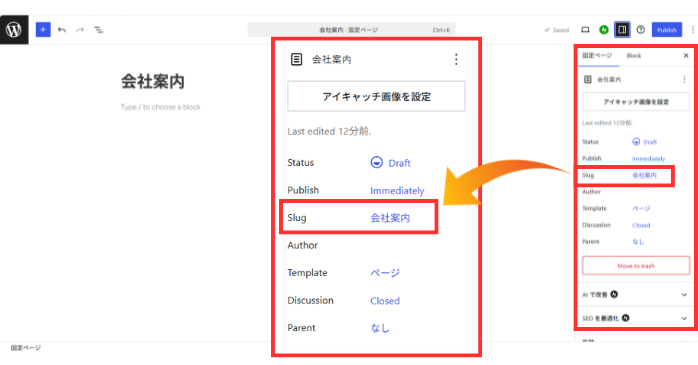
Task: Expand the AI で改善 panel chevron
Action: [684, 295]
